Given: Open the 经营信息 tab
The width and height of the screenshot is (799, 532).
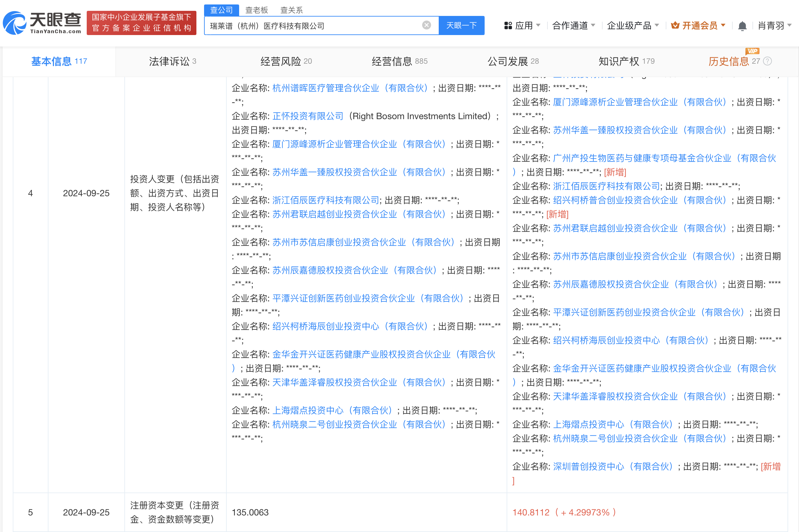Looking at the screenshot, I should pos(399,61).
